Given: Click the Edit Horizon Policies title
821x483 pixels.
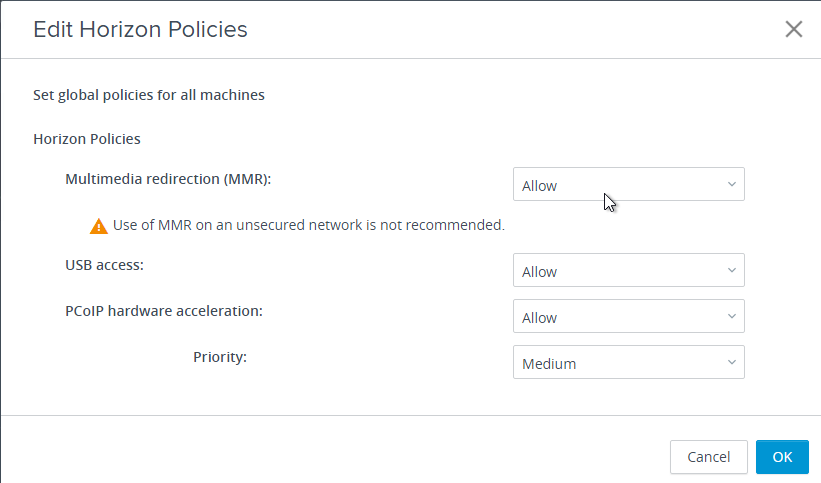Looking at the screenshot, I should click(x=140, y=29).
